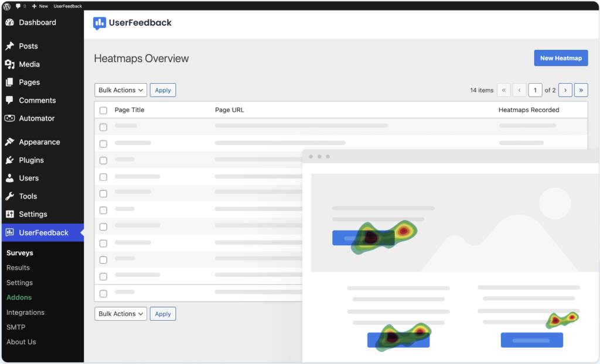Viewport: 600px width, 364px height.
Task: Click the New Heatmap button
Action: [560, 58]
